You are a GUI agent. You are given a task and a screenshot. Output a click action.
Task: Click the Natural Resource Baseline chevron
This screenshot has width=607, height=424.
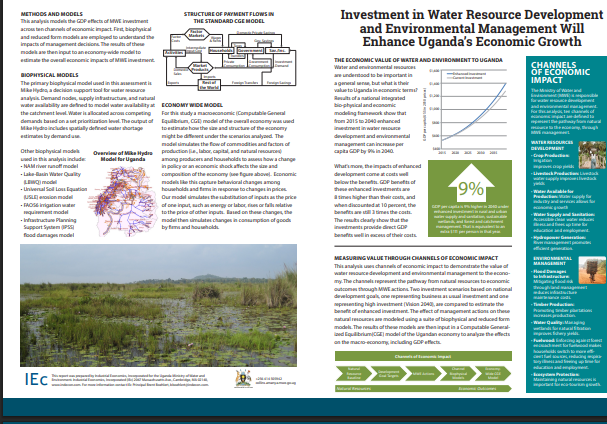click(353, 373)
